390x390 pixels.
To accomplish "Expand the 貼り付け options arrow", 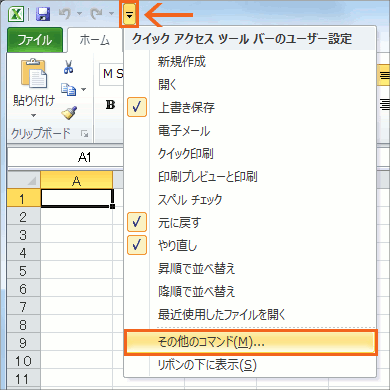I will [x=33, y=115].
